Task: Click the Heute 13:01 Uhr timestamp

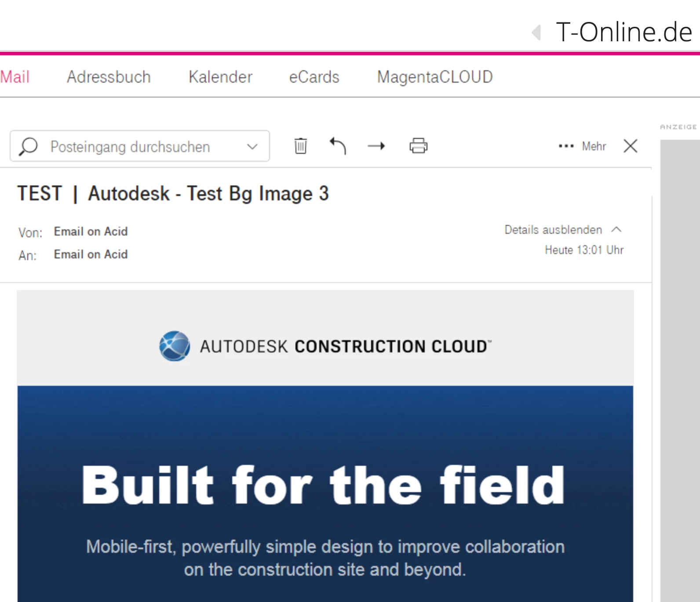Action: click(584, 250)
